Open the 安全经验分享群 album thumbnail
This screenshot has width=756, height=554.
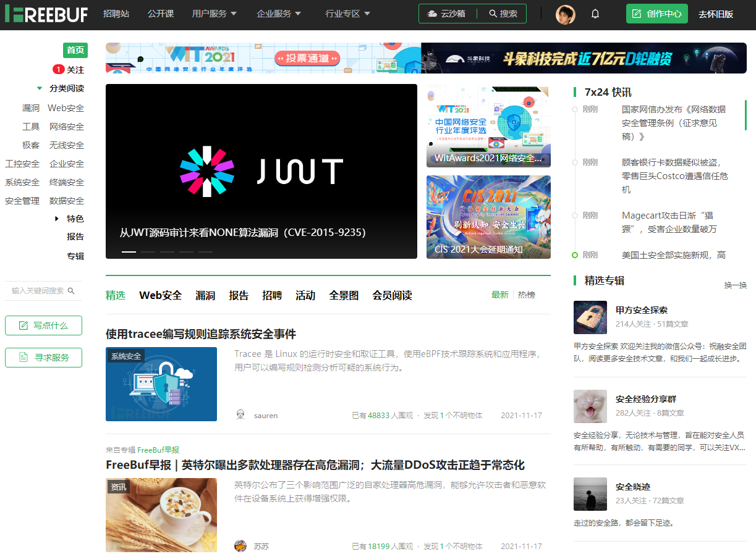[x=590, y=406]
